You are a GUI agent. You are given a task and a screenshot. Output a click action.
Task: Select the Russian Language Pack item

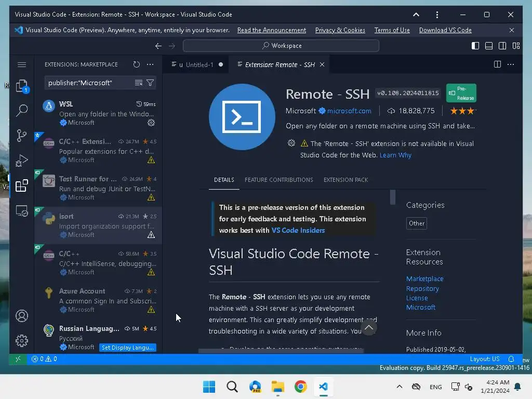98,338
